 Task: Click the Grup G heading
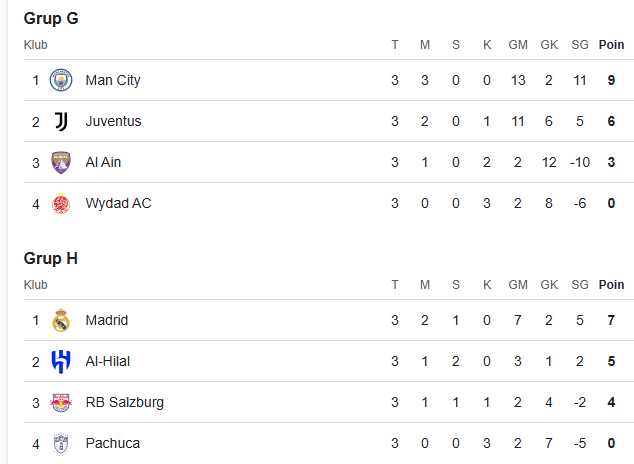coord(51,19)
